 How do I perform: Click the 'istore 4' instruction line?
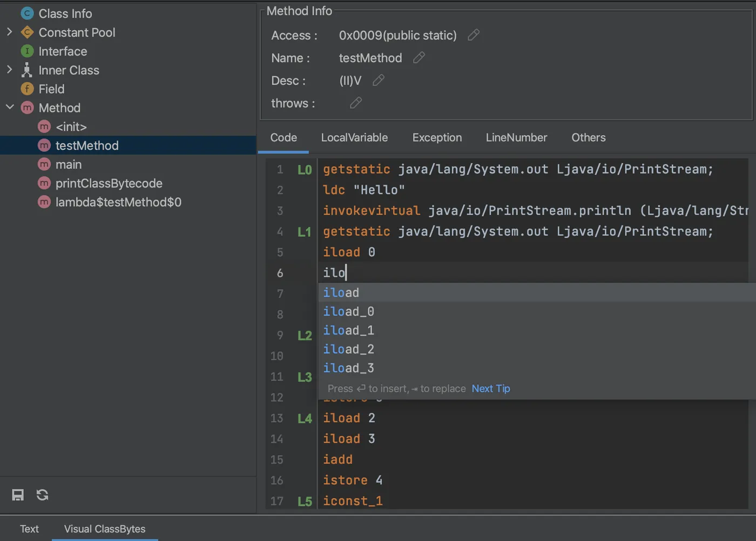(x=353, y=480)
